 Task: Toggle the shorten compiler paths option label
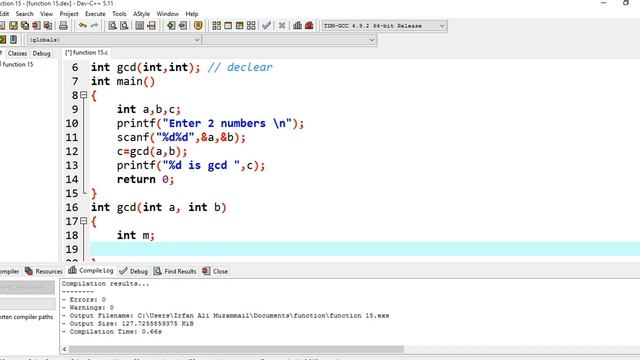coord(27,317)
